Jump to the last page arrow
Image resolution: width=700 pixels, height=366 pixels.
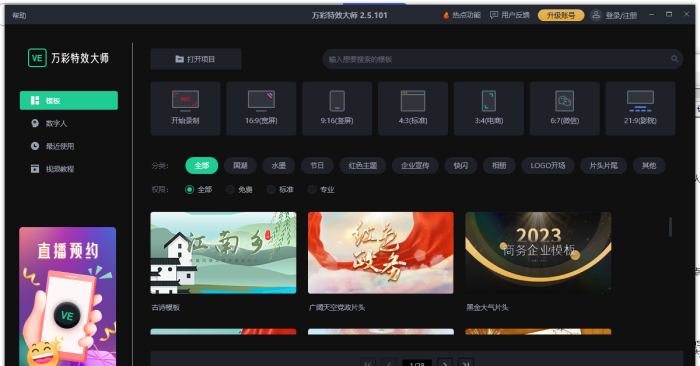click(x=466, y=363)
